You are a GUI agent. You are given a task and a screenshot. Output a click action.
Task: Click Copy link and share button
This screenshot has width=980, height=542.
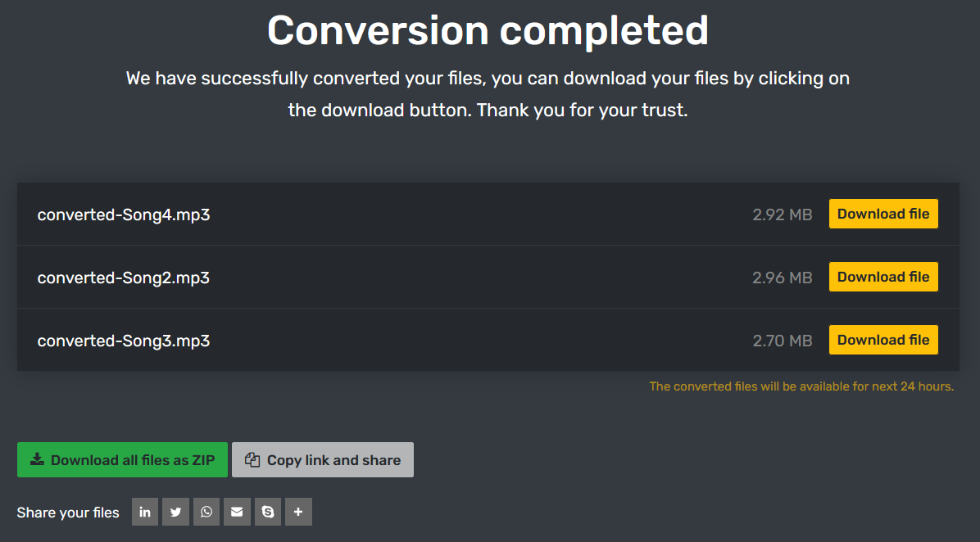323,460
